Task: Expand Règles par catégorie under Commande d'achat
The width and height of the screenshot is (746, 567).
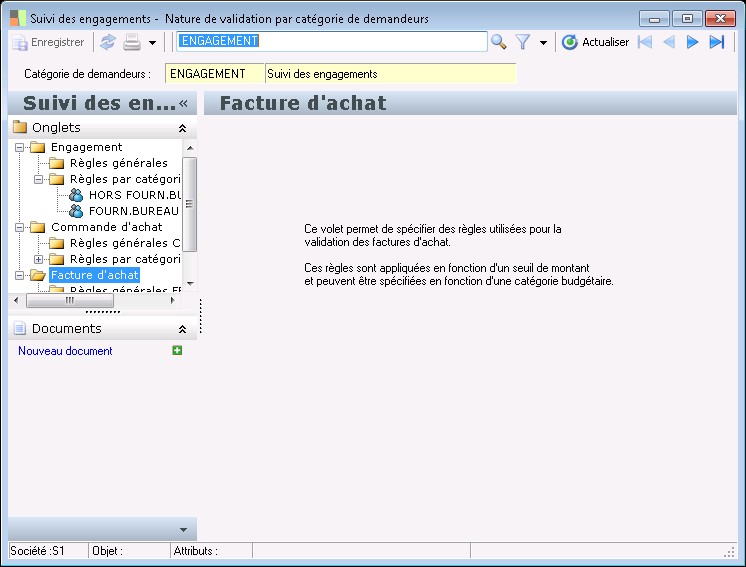Action: tap(38, 259)
